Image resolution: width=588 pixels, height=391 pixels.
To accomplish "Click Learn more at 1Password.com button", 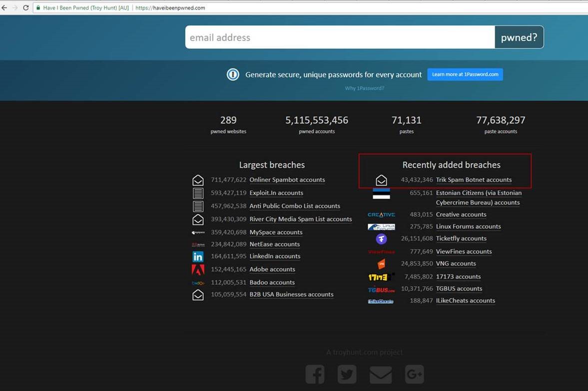I will 465,74.
